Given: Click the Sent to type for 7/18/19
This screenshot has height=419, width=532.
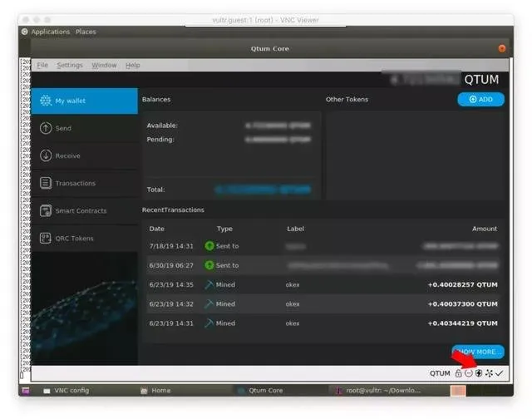Looking at the screenshot, I should tap(227, 246).
